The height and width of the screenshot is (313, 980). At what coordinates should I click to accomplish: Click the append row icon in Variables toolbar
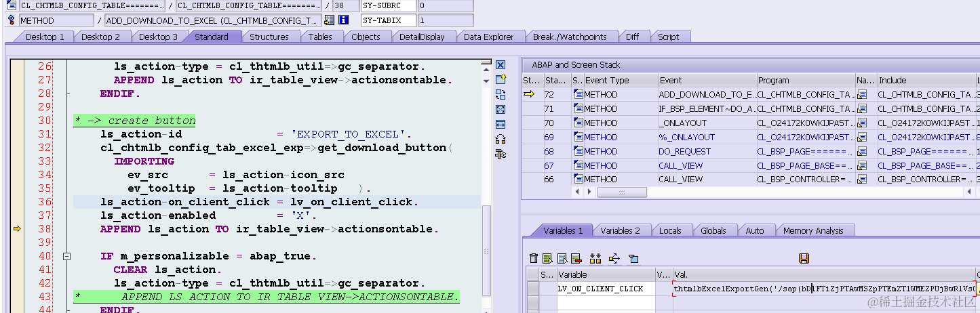(562, 258)
